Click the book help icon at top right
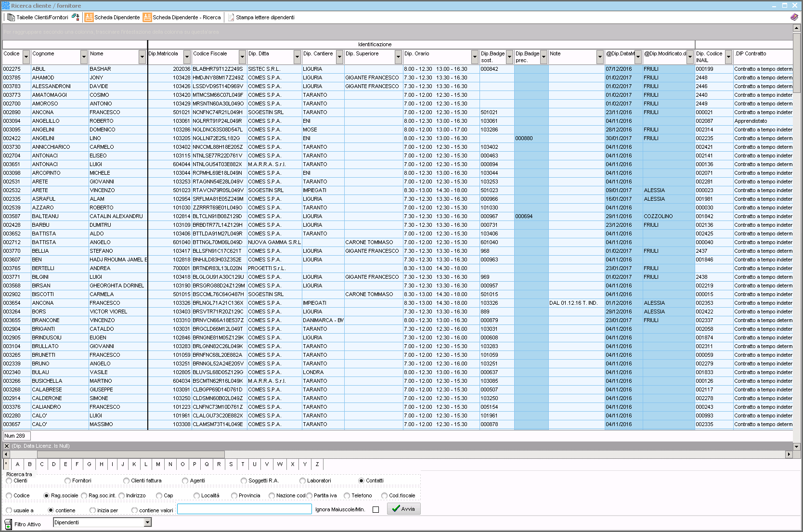The width and height of the screenshot is (803, 532). pyautogui.click(x=794, y=17)
